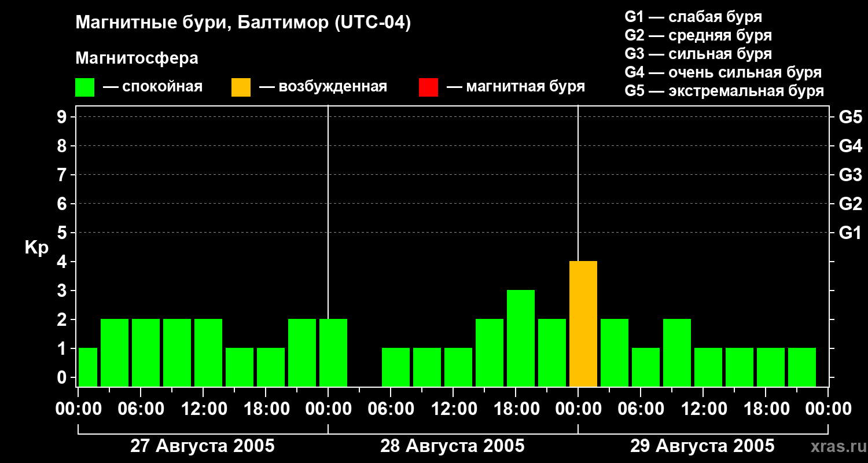Image resolution: width=868 pixels, height=463 pixels.
Task: Click the Kp 3 green bar on 28 August
Action: pos(521,339)
